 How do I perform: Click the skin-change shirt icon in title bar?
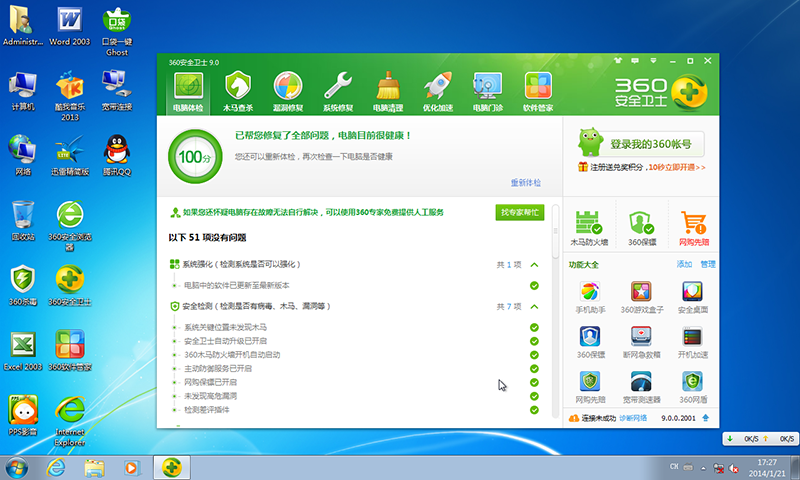tap(618, 61)
